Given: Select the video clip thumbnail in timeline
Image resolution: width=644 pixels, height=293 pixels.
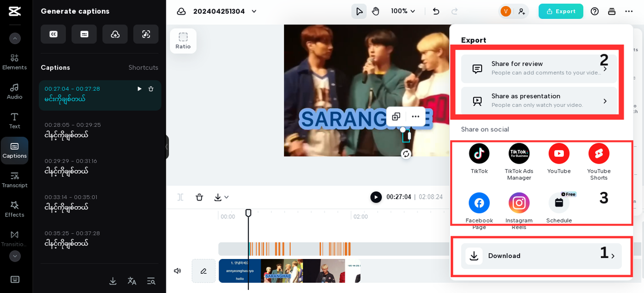Looking at the screenshot, I should [x=289, y=271].
